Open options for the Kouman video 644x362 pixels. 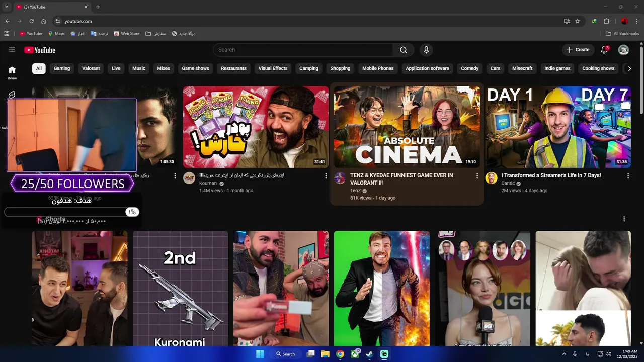326,176
